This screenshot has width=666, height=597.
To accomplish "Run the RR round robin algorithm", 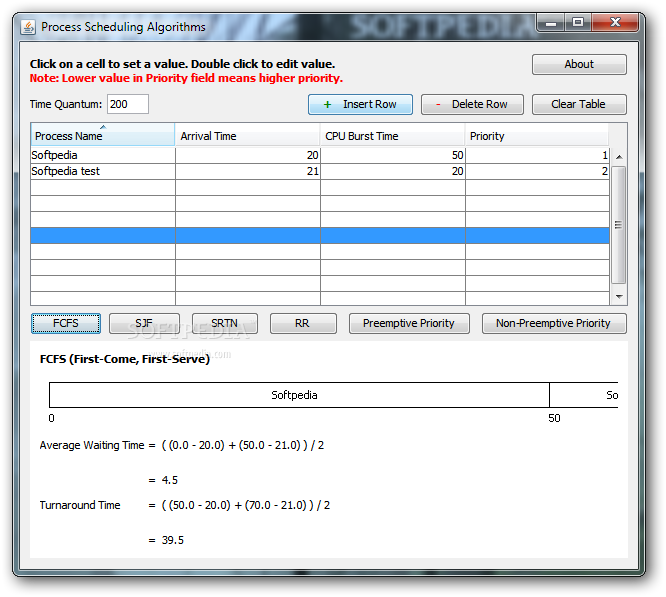I will coord(303,324).
